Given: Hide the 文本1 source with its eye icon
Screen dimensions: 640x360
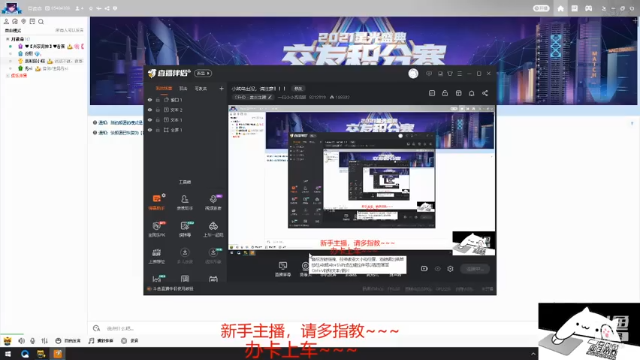Looking at the screenshot, I should 150,120.
